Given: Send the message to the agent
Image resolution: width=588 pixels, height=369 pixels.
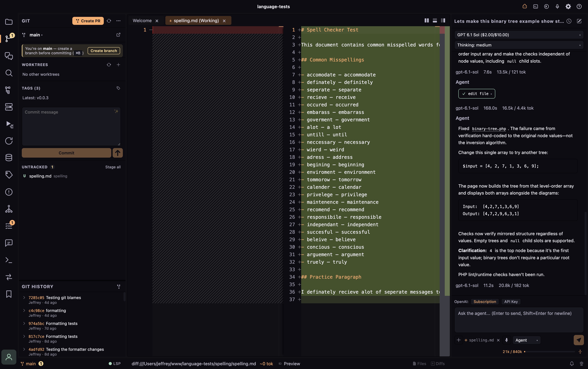Looking at the screenshot, I should point(578,340).
